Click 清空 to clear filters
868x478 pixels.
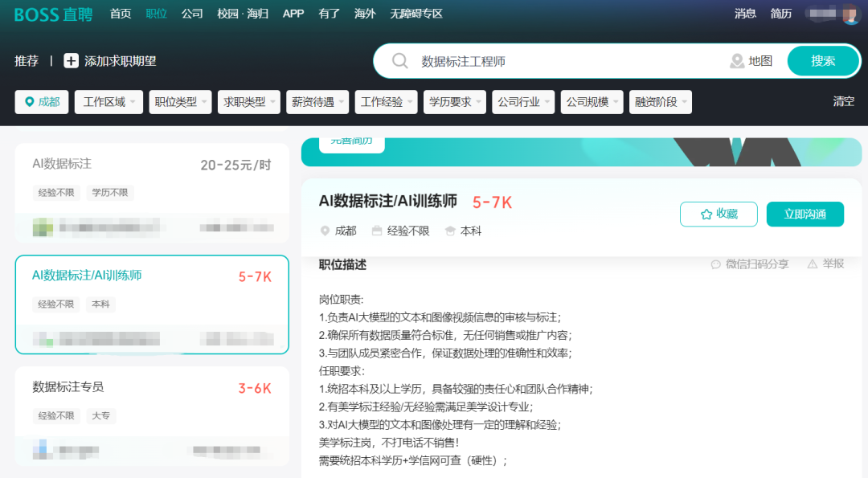tap(844, 101)
